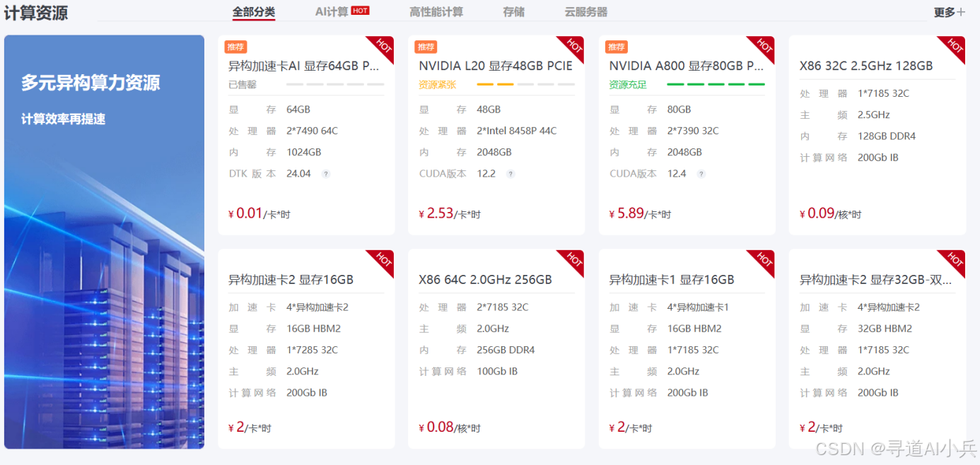The image size is (980, 465).
Task: Click price ¥0.09/核*时
Action: pyautogui.click(x=830, y=213)
